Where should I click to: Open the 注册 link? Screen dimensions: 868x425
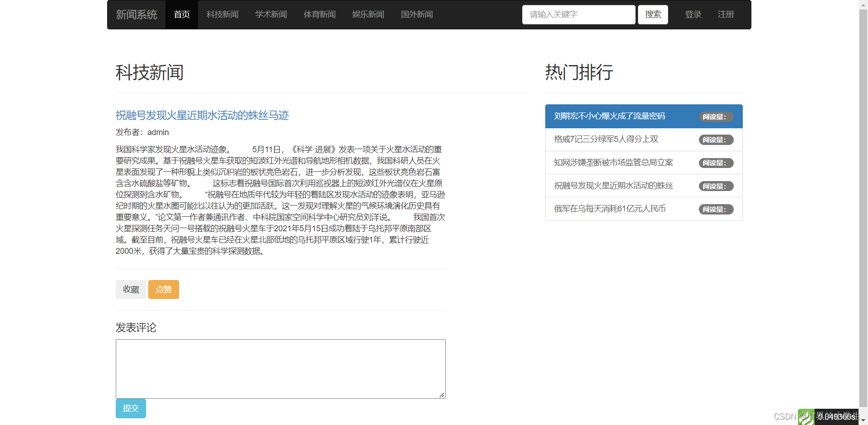click(726, 14)
